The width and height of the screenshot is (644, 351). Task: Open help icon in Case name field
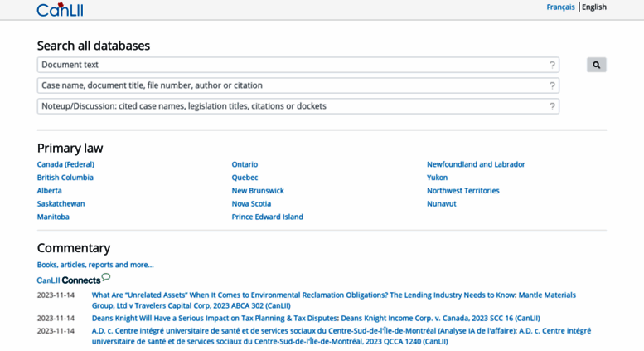(x=552, y=85)
